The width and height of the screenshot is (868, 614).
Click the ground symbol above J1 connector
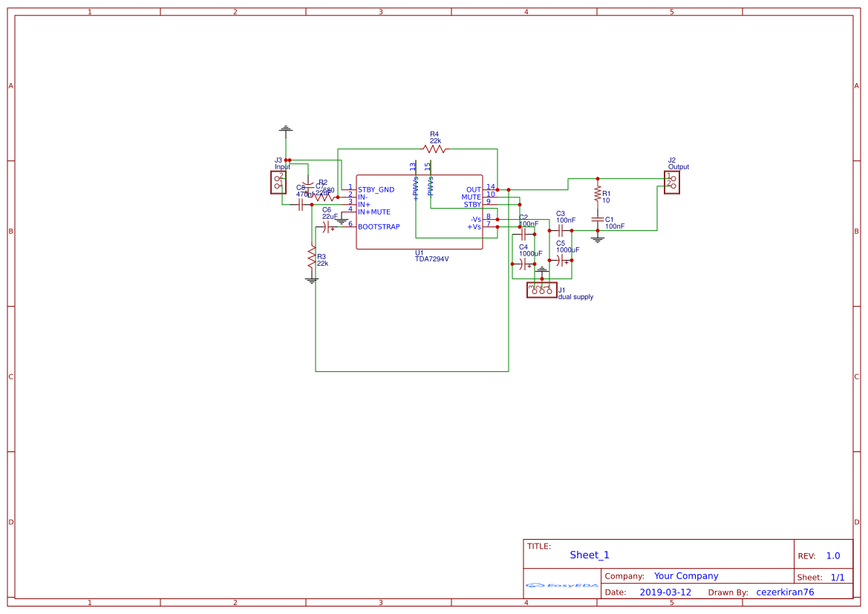542,270
